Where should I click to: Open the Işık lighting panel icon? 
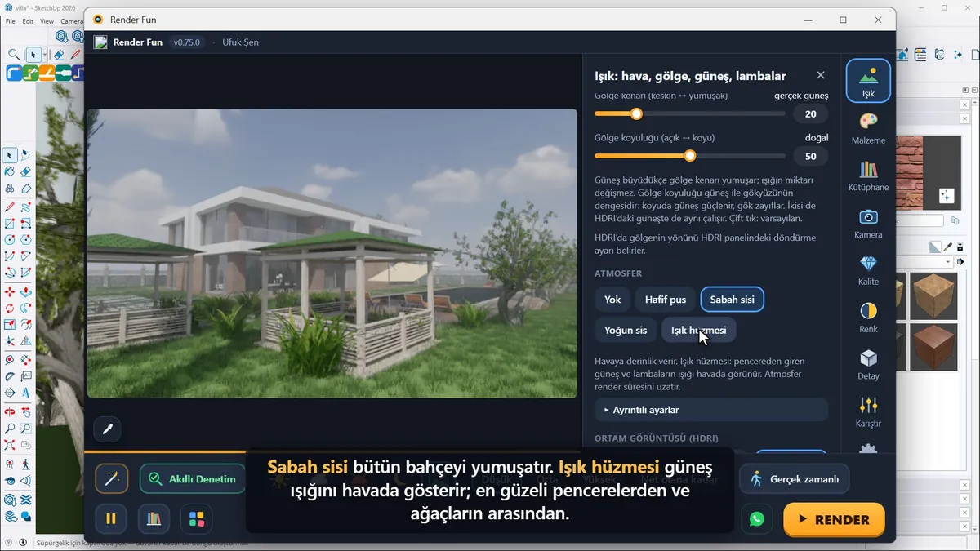(868, 80)
